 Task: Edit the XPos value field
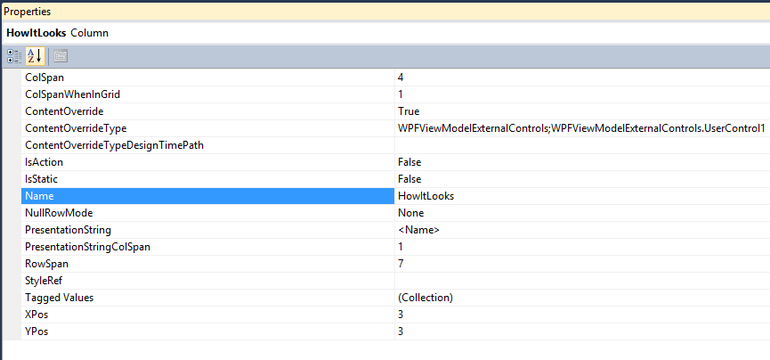[x=582, y=314]
